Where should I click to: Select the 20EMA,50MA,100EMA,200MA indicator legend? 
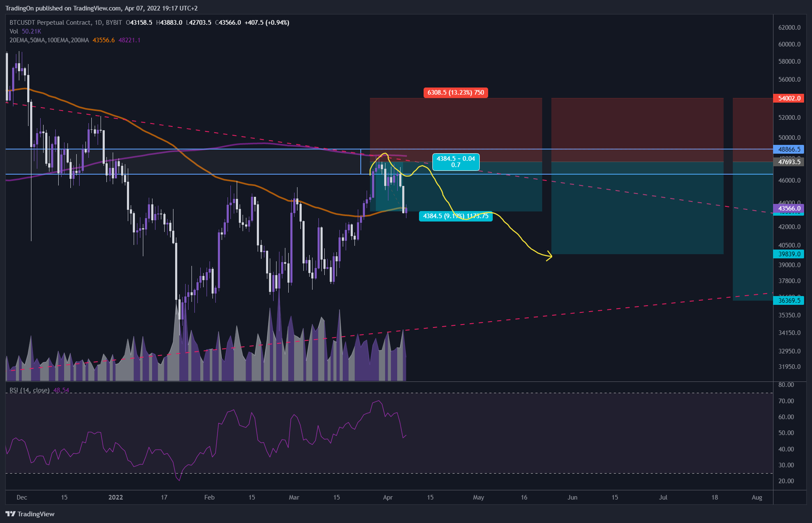tap(49, 40)
